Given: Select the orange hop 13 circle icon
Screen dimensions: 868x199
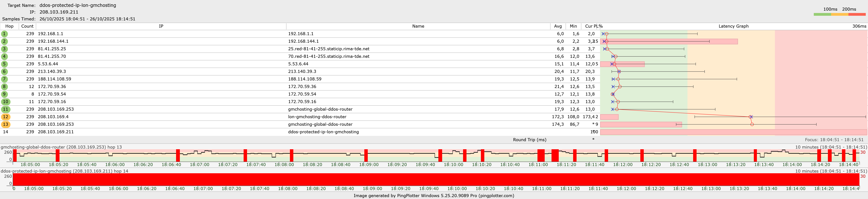Looking at the screenshot, I should [5, 124].
